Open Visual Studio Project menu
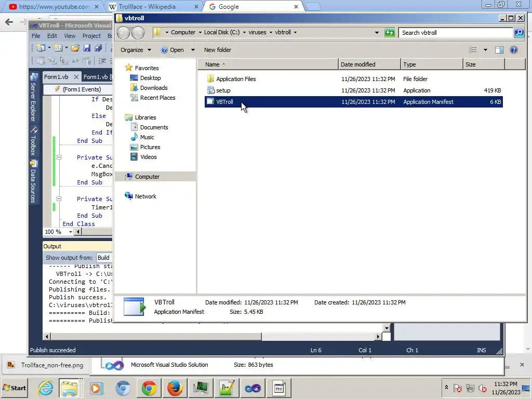This screenshot has width=532, height=399. 91,36
